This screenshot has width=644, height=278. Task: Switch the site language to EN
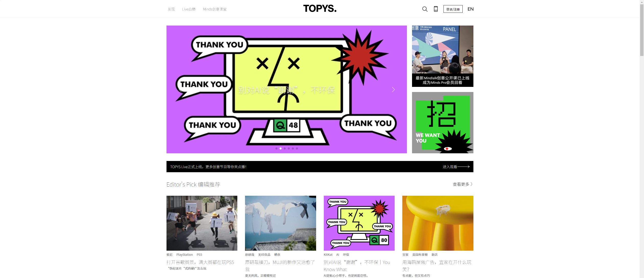pos(470,9)
